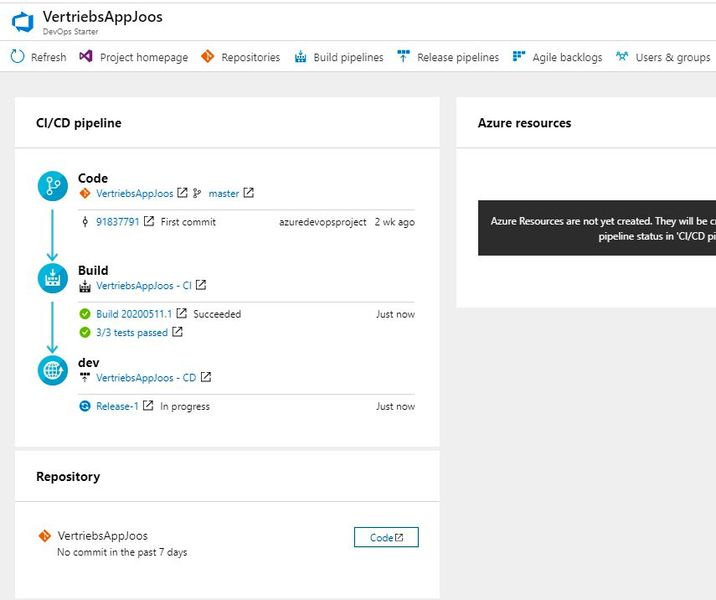Click the branch icon before master
The width and height of the screenshot is (716, 600).
tap(197, 193)
